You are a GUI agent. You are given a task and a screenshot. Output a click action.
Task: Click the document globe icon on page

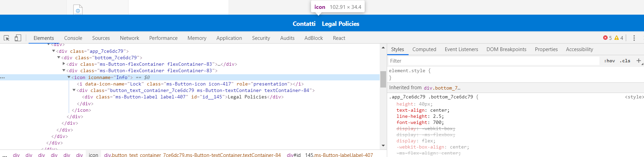point(78,10)
